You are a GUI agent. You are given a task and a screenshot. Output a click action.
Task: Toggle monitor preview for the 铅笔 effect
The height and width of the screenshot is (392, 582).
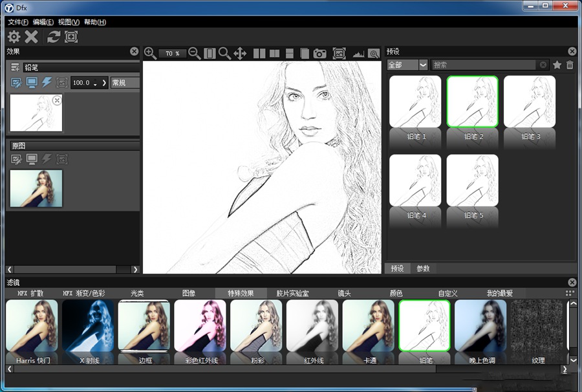tap(32, 83)
